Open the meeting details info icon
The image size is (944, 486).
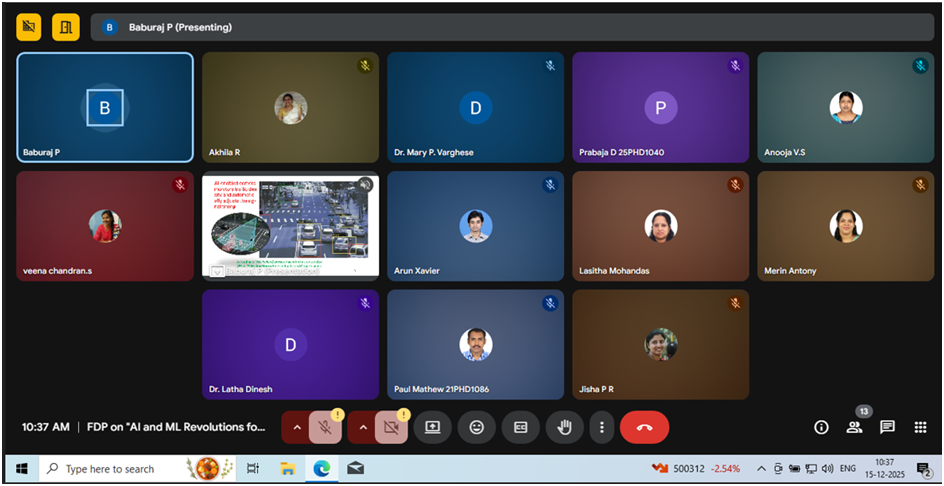[x=821, y=427]
